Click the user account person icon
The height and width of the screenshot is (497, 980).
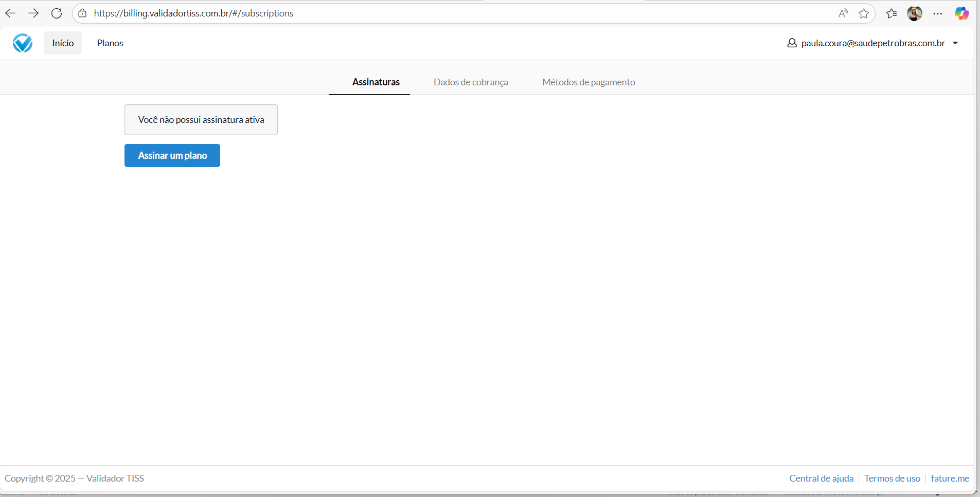[792, 43]
